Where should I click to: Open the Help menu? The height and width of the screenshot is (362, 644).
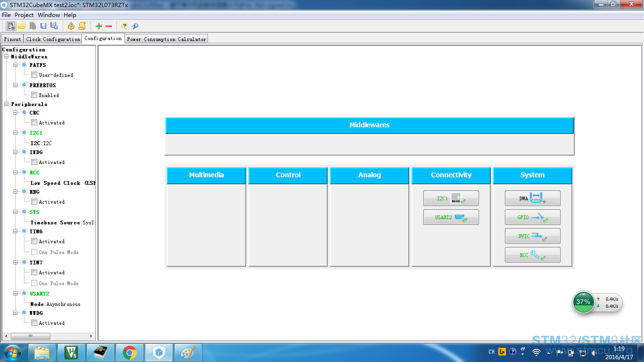pyautogui.click(x=70, y=15)
